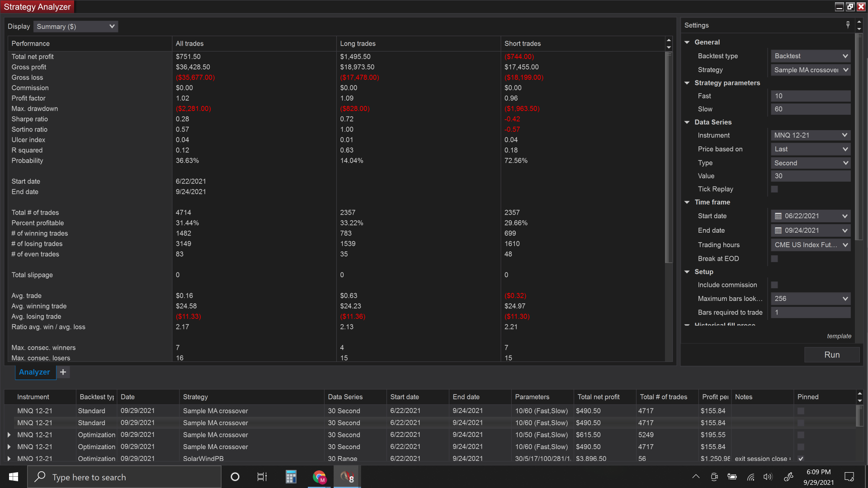Select the Analyzer tab

click(34, 372)
